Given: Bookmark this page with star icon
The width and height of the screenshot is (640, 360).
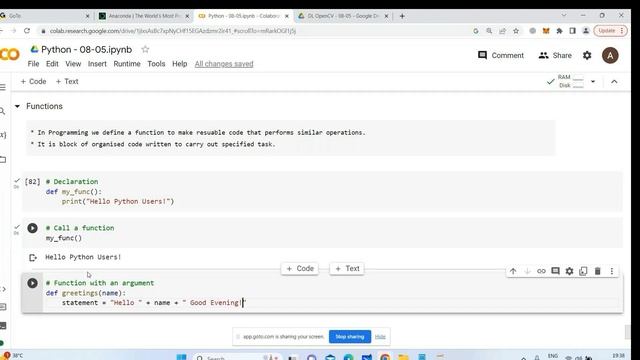Looking at the screenshot, I should coord(516,31).
